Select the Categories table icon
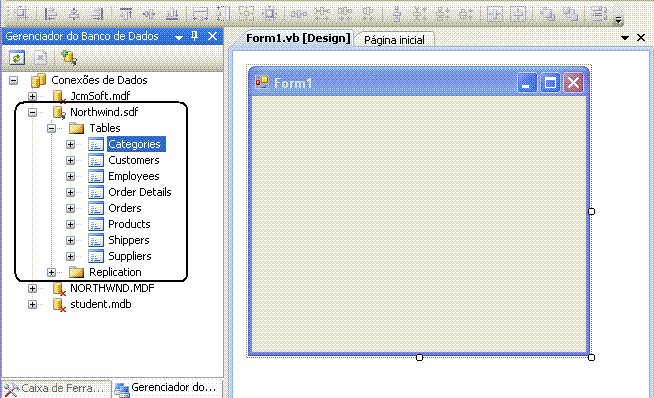The image size is (654, 398). coord(96,144)
